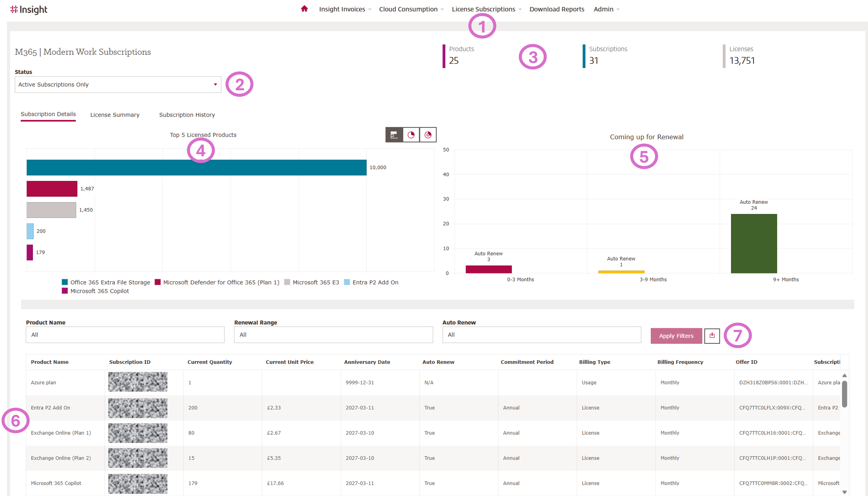Click the 10,000 licenses teal bar
This screenshot has height=496, width=868.
(196, 168)
